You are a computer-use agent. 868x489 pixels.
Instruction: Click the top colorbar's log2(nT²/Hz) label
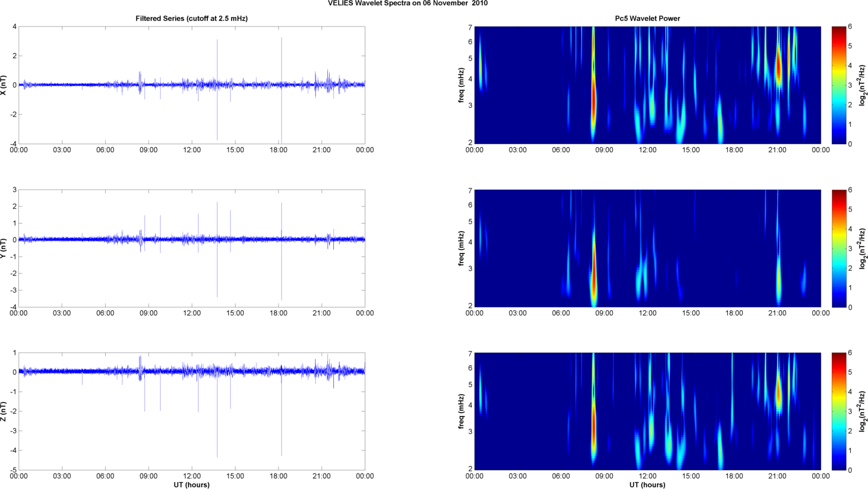862,85
